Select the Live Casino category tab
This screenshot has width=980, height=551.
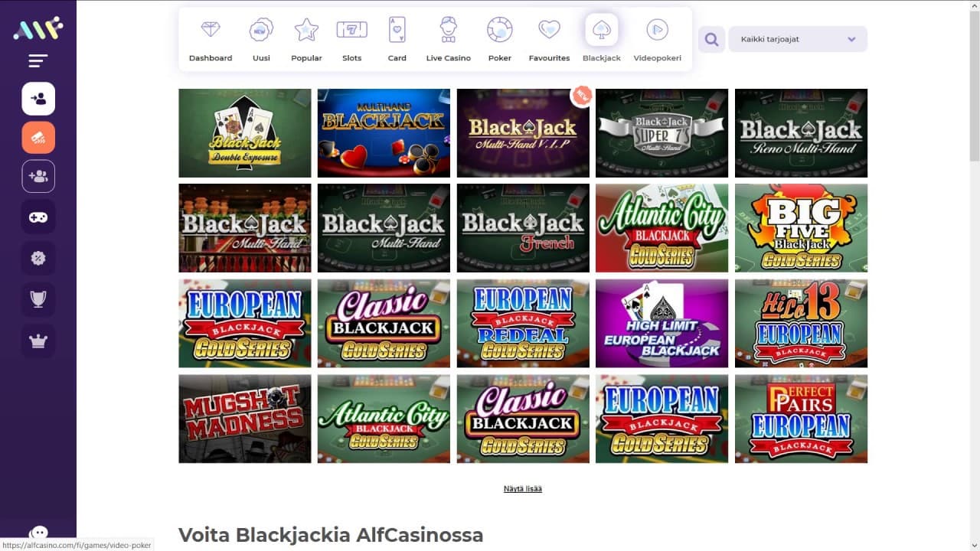pos(449,40)
